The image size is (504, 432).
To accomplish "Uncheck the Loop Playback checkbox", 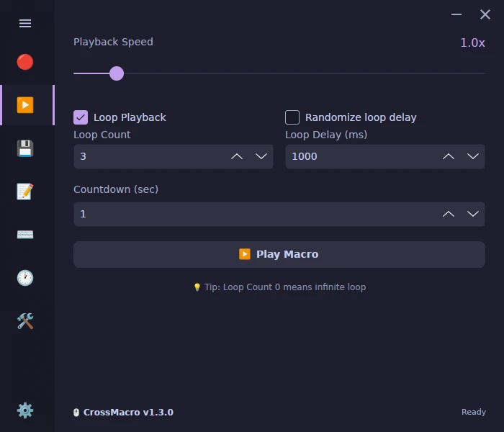I will (81, 117).
